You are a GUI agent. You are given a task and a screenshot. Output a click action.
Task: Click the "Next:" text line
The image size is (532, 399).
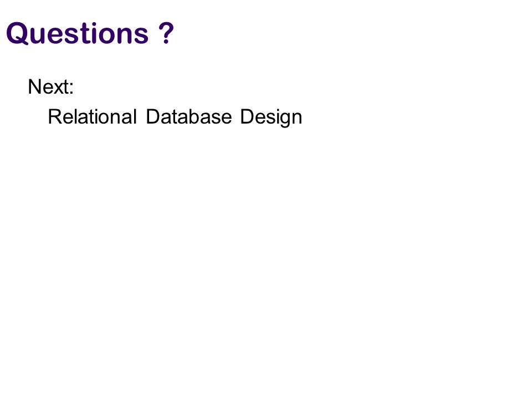[x=51, y=86]
